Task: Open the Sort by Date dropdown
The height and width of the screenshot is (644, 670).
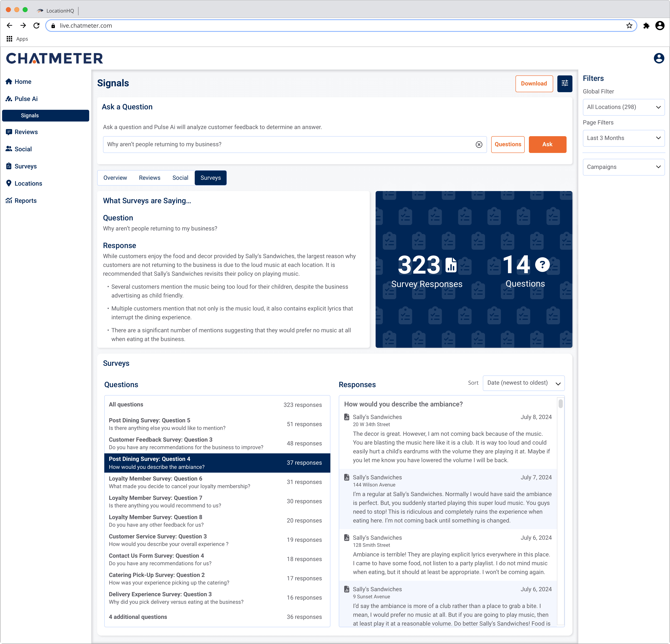Action: click(523, 383)
